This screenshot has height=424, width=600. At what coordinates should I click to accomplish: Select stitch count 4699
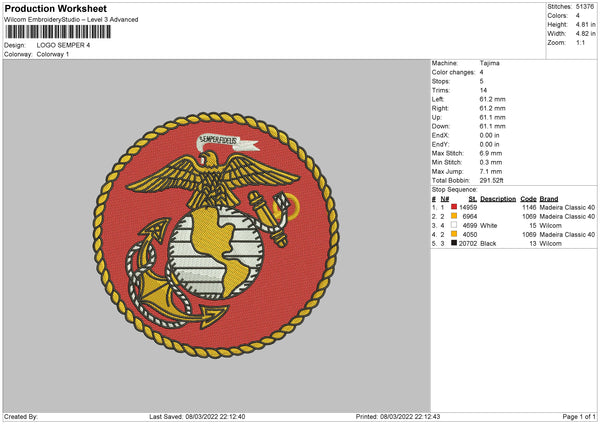point(470,226)
